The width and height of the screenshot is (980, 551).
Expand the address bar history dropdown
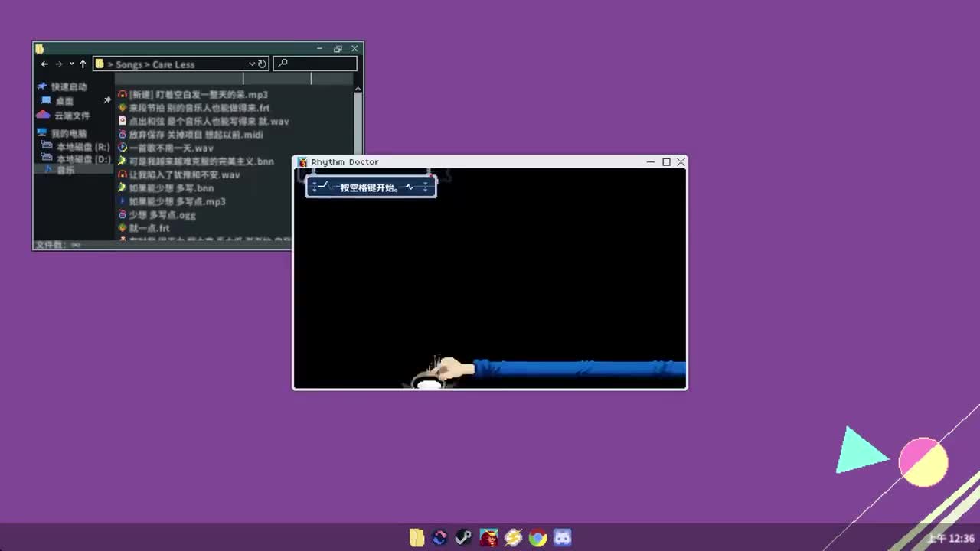pyautogui.click(x=252, y=64)
